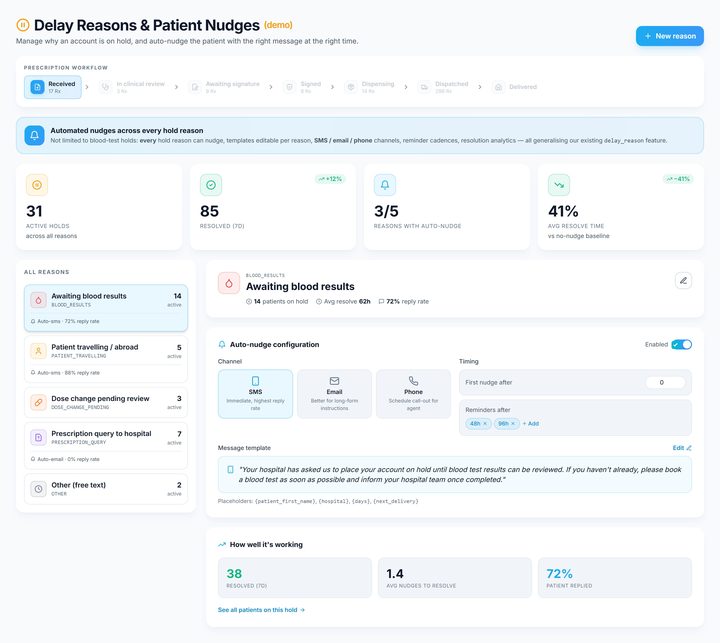Screen dimensions: 720x643
Task: Click the Auto-sms 88% reply rate text
Action: (x=68, y=373)
